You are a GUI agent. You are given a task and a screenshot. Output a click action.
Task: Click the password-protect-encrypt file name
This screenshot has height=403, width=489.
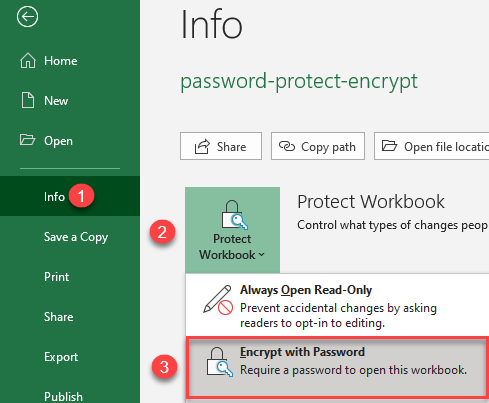coord(299,81)
